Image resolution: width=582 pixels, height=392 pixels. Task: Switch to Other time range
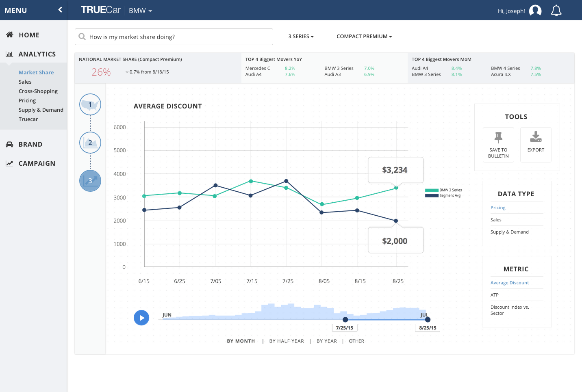[x=356, y=341]
